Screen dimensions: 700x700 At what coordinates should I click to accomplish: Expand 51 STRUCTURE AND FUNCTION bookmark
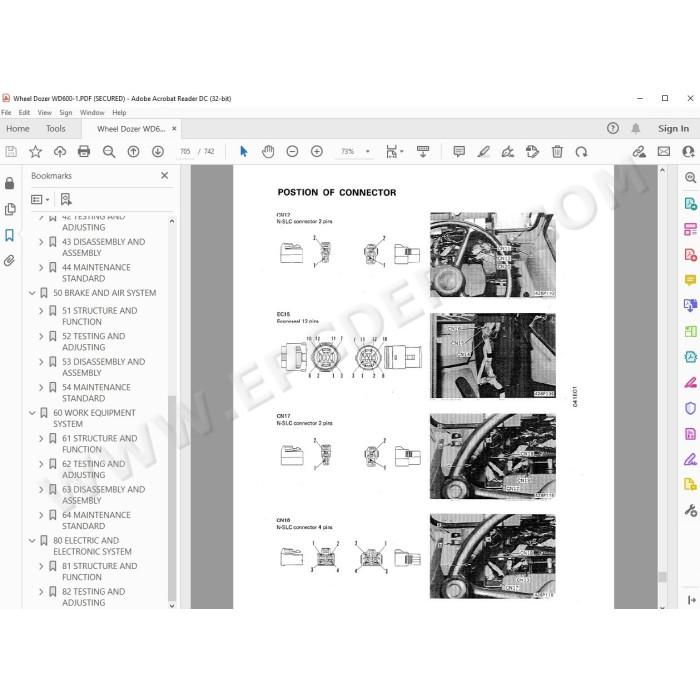coord(41,311)
